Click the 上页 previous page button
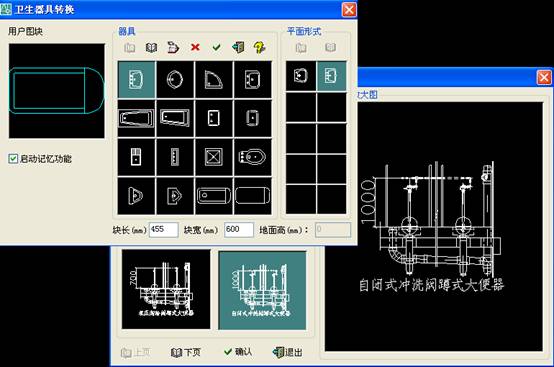The width and height of the screenshot is (554, 367). (136, 352)
